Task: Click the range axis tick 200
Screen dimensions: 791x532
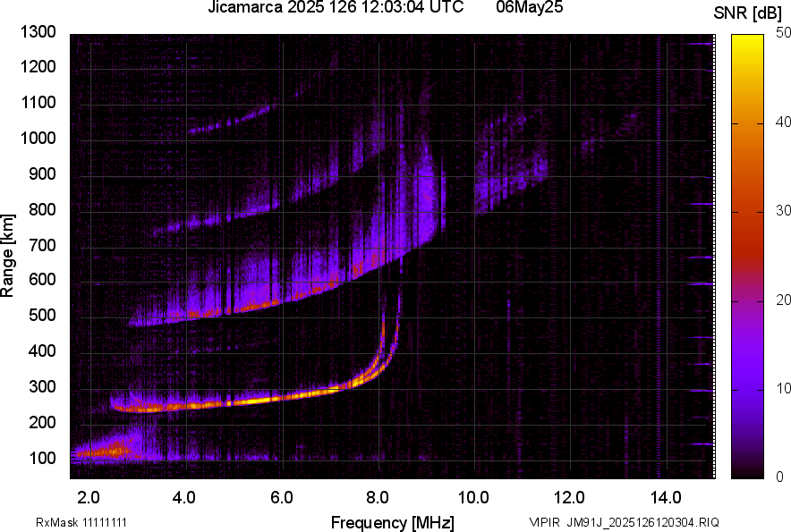Action: click(x=42, y=421)
